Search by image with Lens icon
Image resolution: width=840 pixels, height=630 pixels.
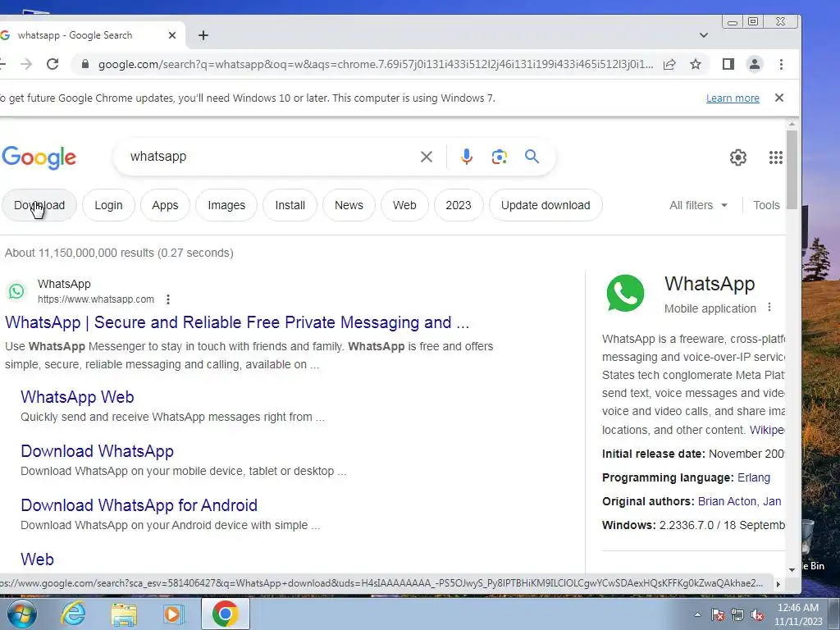click(x=500, y=157)
